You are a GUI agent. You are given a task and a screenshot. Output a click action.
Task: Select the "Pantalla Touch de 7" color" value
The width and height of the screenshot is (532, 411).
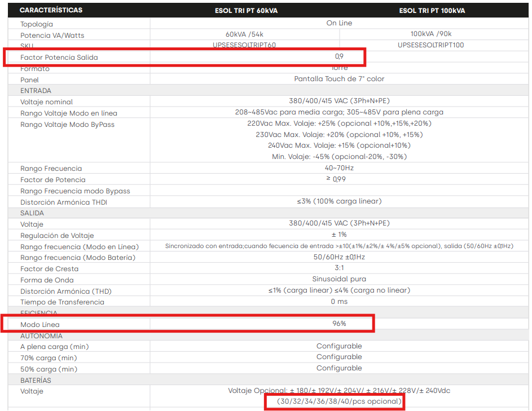(339, 79)
